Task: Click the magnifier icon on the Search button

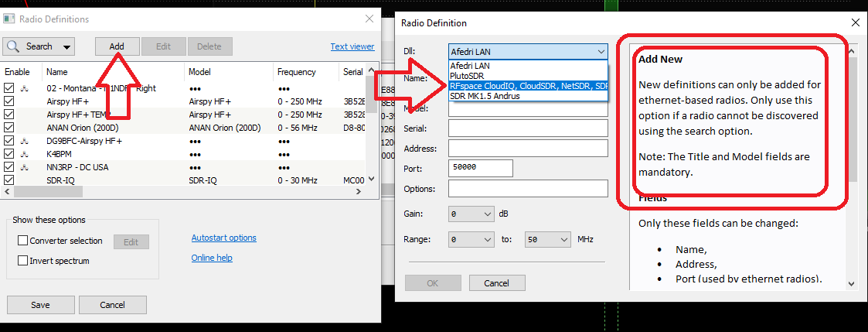Action: pyautogui.click(x=13, y=46)
